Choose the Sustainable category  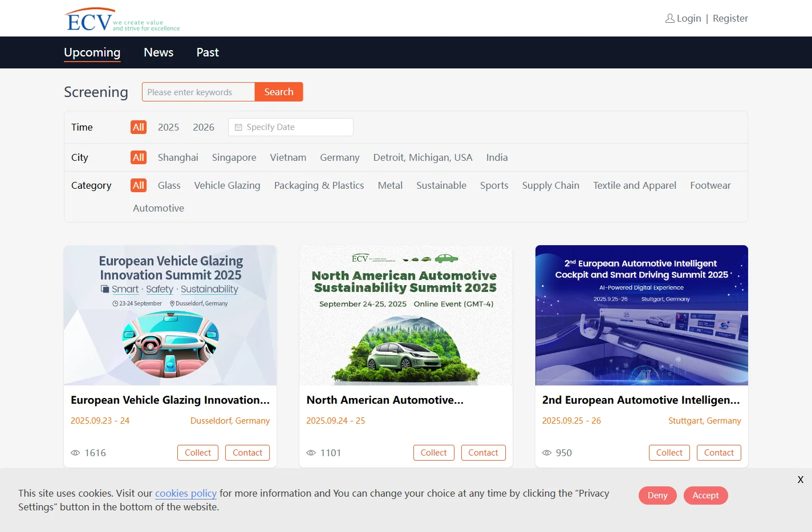pyautogui.click(x=441, y=185)
